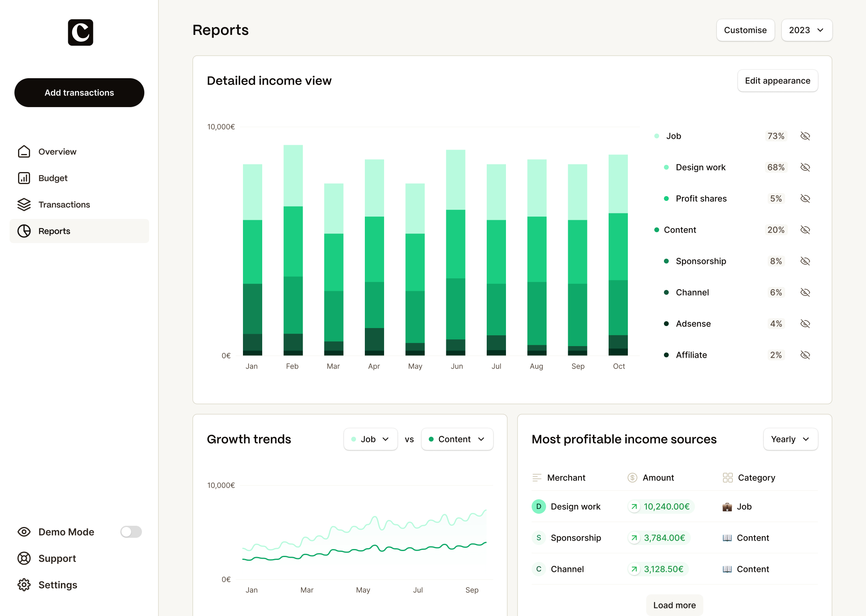Click the Transactions layers icon
The height and width of the screenshot is (616, 866).
click(24, 205)
